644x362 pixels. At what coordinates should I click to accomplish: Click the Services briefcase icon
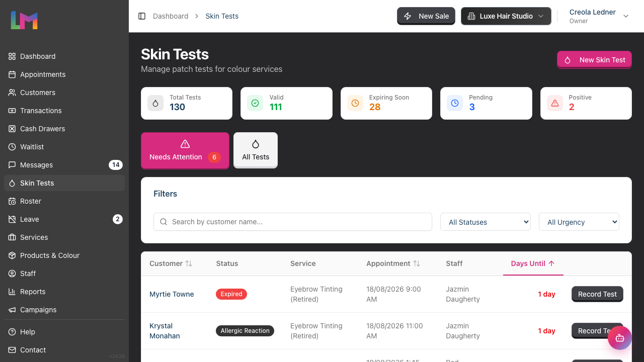[x=12, y=237]
